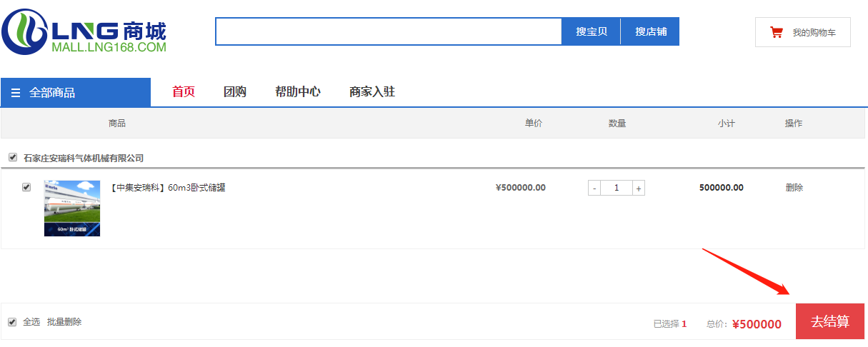Click the LNG mall logo
The width and height of the screenshot is (868, 347).
pos(84,33)
